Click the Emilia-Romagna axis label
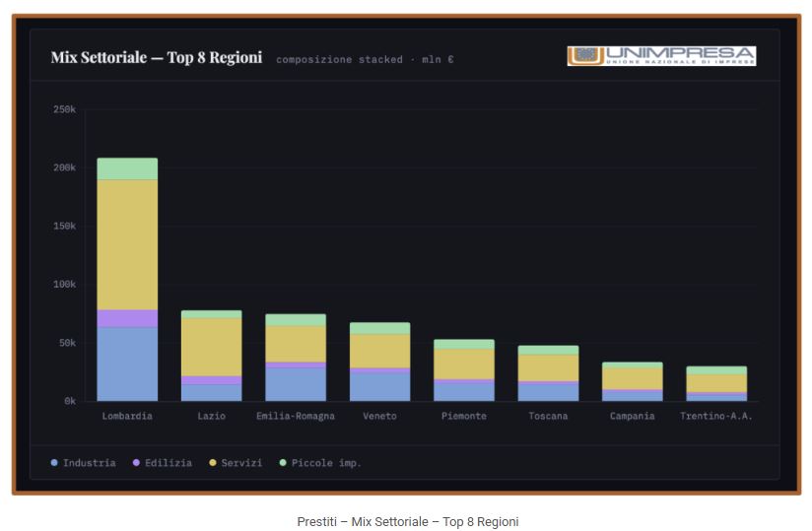 296,416
